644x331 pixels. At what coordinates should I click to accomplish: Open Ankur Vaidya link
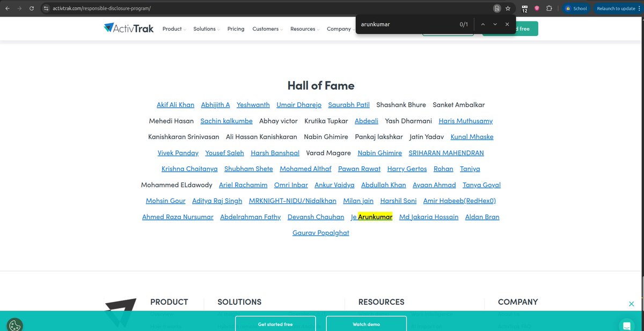click(335, 185)
